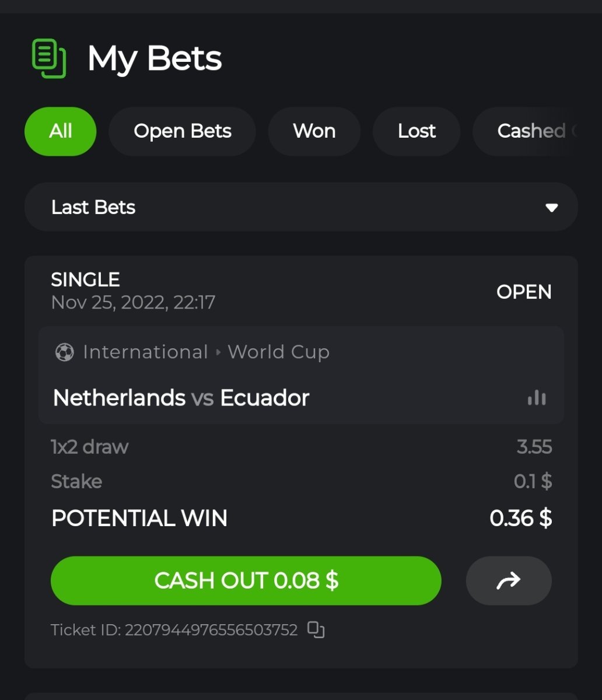Tap CASH OUT 0.08 $ button
The width and height of the screenshot is (602, 700).
[246, 580]
